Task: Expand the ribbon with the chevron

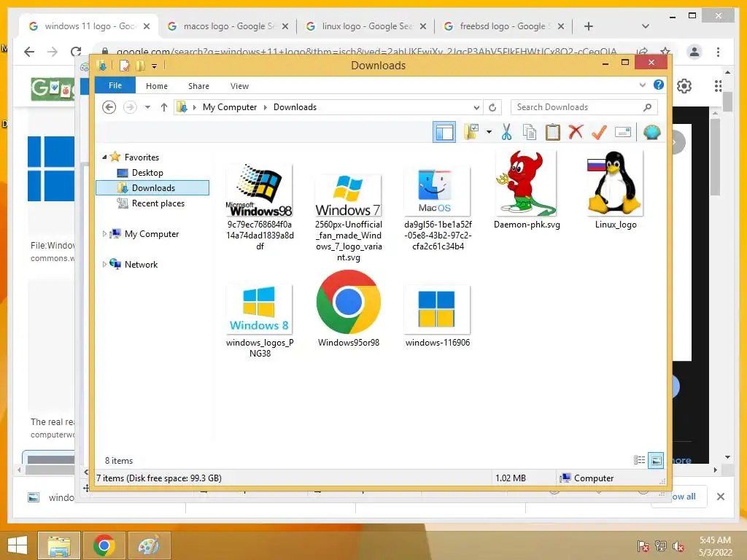Action: pos(642,85)
